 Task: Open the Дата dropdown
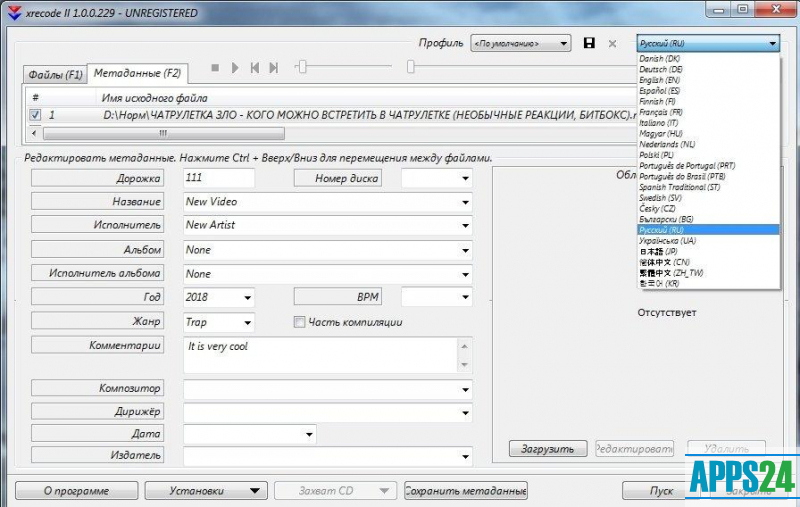[x=249, y=435]
